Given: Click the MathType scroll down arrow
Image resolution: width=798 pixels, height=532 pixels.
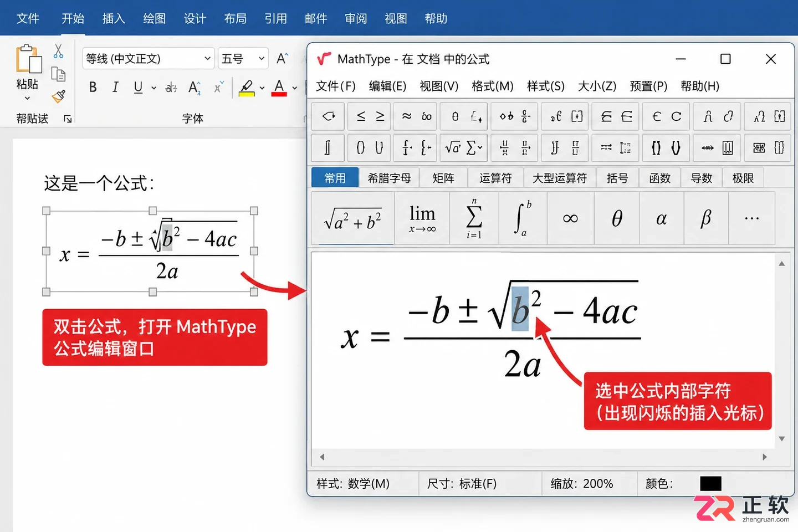Looking at the screenshot, I should 781,439.
